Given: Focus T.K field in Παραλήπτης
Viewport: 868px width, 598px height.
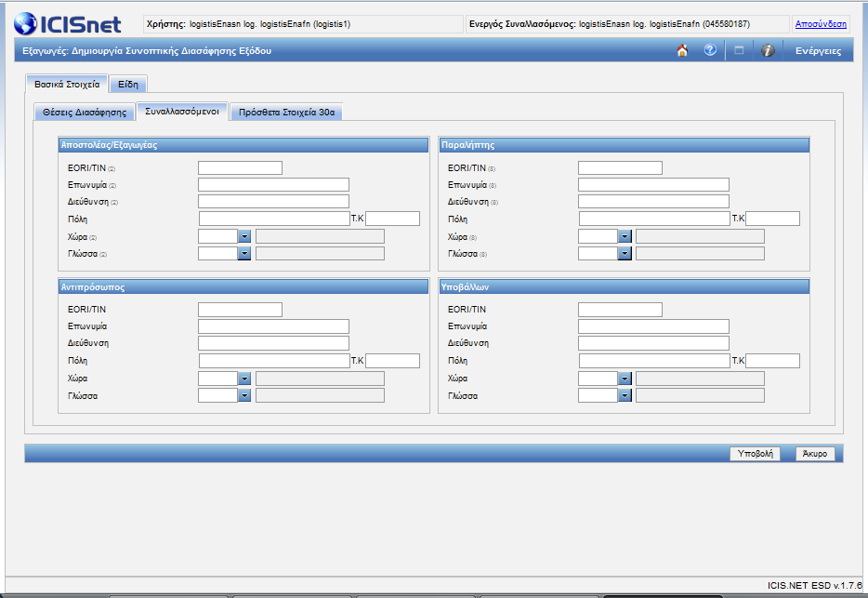Looking at the screenshot, I should (773, 219).
